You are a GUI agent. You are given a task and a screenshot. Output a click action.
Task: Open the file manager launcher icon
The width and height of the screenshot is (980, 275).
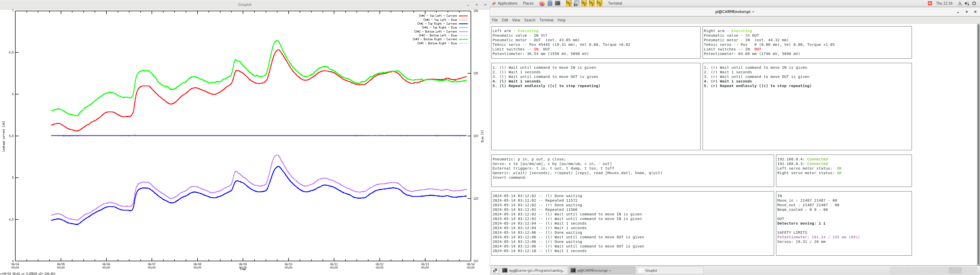pyautogui.click(x=550, y=3)
